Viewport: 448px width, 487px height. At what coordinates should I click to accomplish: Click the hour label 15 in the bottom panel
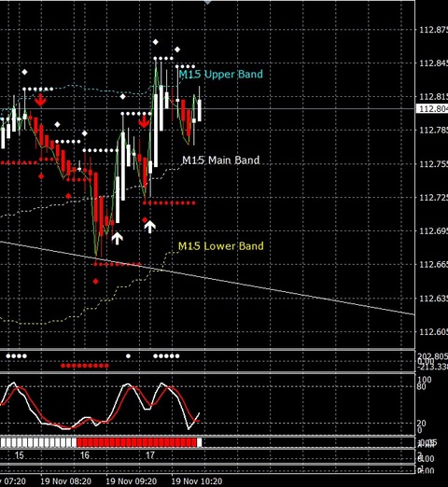tap(20, 455)
